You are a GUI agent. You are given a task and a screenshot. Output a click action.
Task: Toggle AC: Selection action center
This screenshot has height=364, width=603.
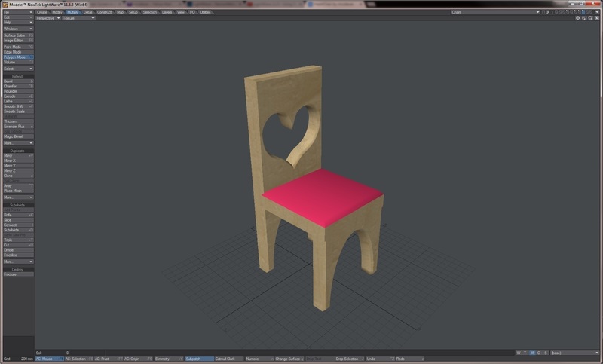coord(79,359)
